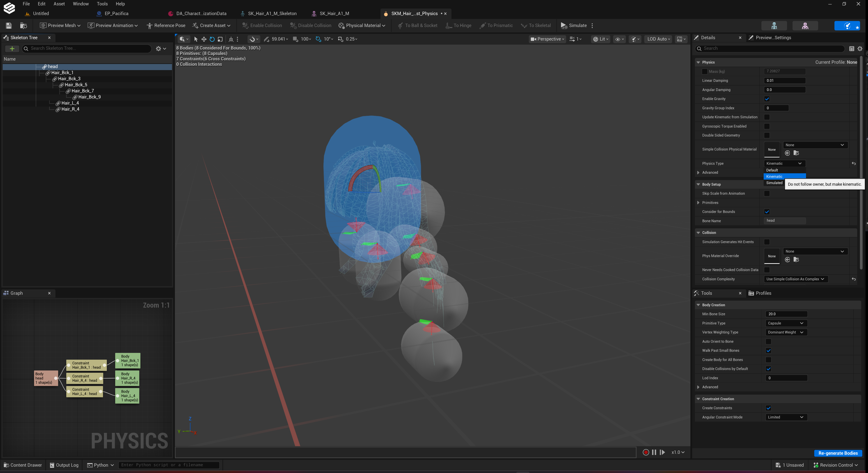Viewport: 868px width, 473px height.
Task: Toggle the Enable Gravity checkbox
Action: tap(767, 99)
